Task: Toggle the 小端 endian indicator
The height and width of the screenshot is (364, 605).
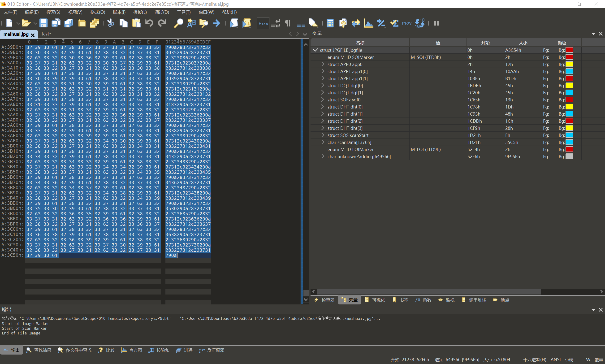Action: click(x=569, y=360)
